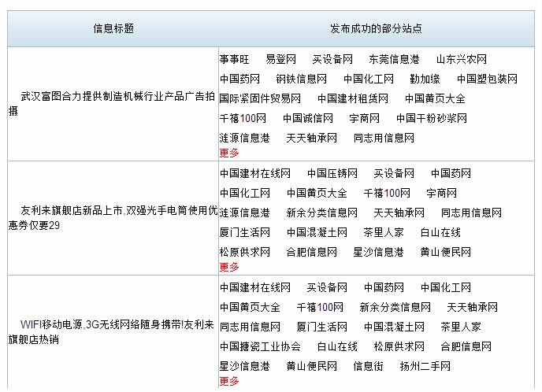Screen dimensions: 542x392
Task: Click 更多 in the 双强光手电筒 row
Action: coord(229,267)
